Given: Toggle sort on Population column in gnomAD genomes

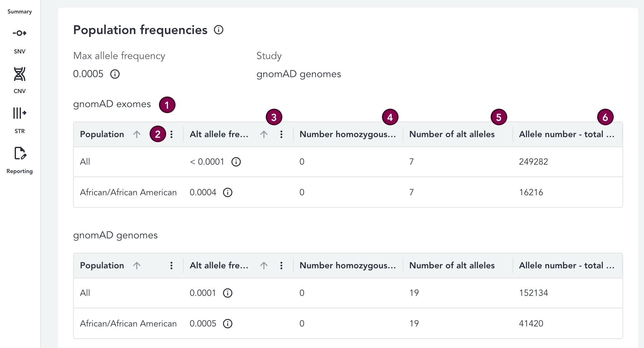Looking at the screenshot, I should (x=137, y=266).
